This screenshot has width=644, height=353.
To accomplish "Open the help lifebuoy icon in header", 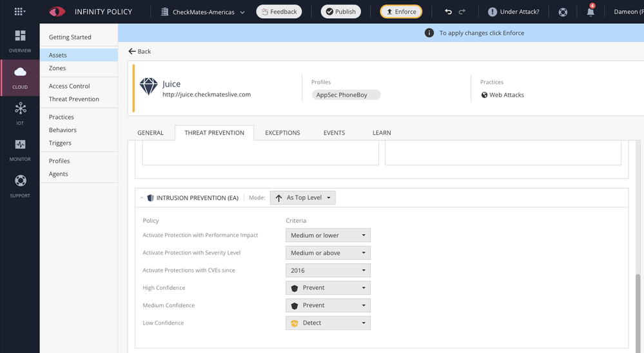I will point(563,12).
